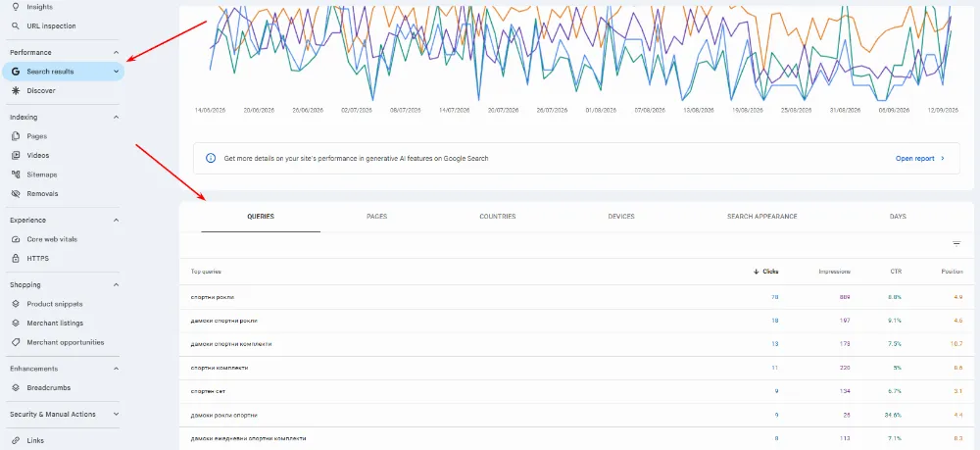The image size is (980, 450).
Task: Click the Removals eye-slash icon
Action: 16,194
